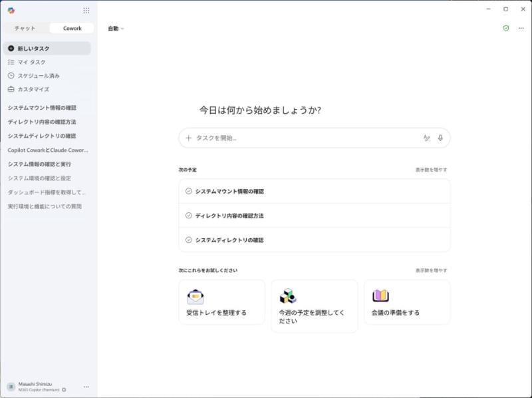Image resolution: width=532 pixels, height=398 pixels.
Task: Click the scheduled clock icon
Action: tap(11, 76)
